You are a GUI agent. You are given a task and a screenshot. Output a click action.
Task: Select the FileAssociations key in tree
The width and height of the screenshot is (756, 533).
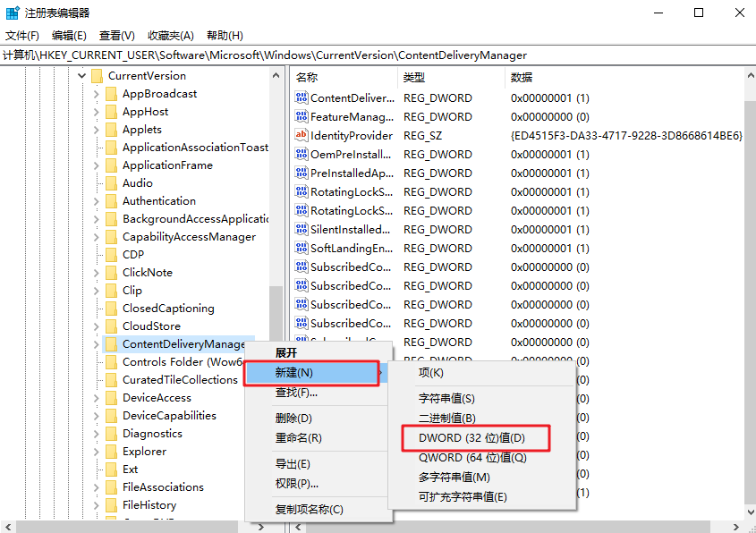pos(163,487)
